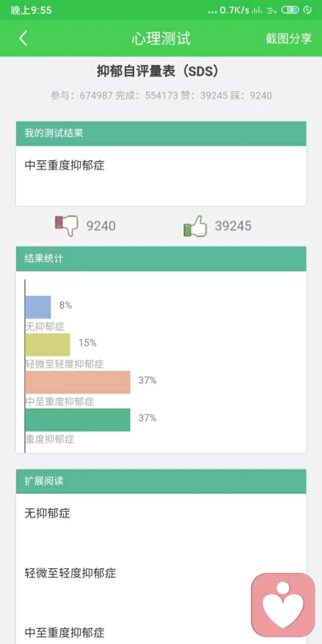Screen dimensions: 322x644
Task: Tap the Wi-Fi icon in status bar
Action: pos(272,10)
